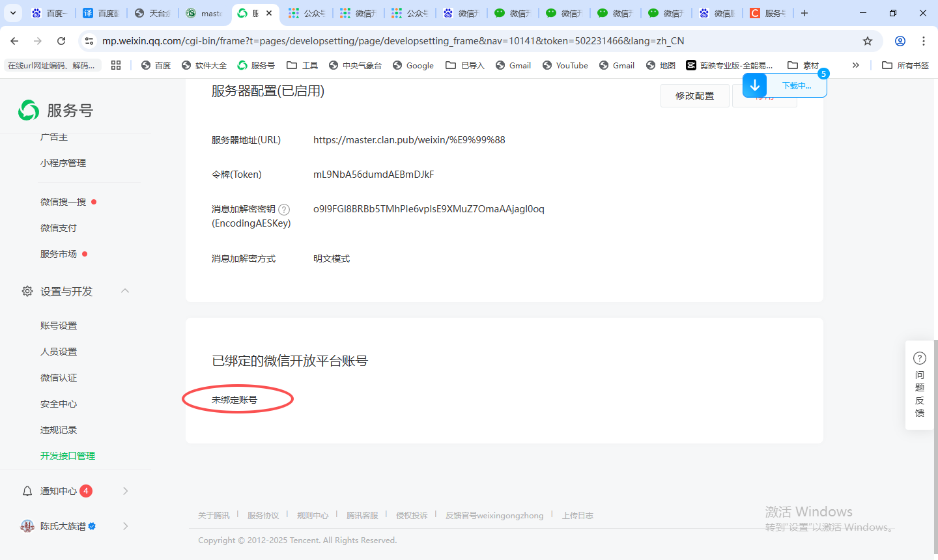Switch to the master browser tab
938x560 pixels.
204,13
